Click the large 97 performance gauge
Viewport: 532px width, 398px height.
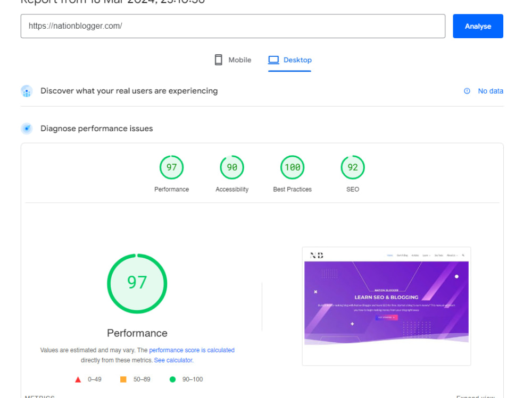[137, 283]
